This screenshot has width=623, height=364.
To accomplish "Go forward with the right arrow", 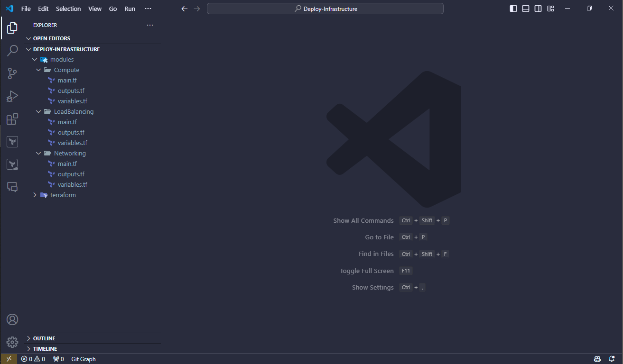I will (197, 9).
